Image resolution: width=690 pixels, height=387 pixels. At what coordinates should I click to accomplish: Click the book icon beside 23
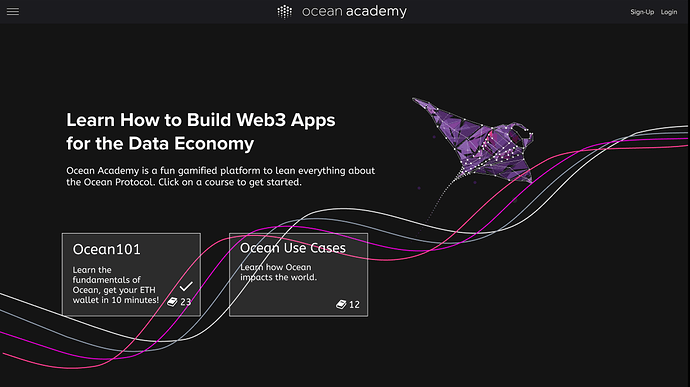pos(172,302)
